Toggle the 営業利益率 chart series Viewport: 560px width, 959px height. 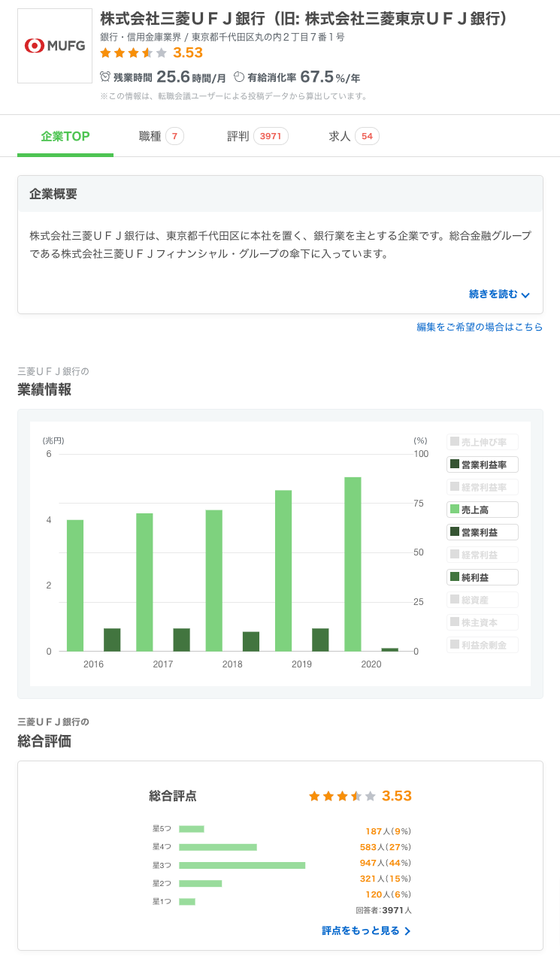[483, 464]
